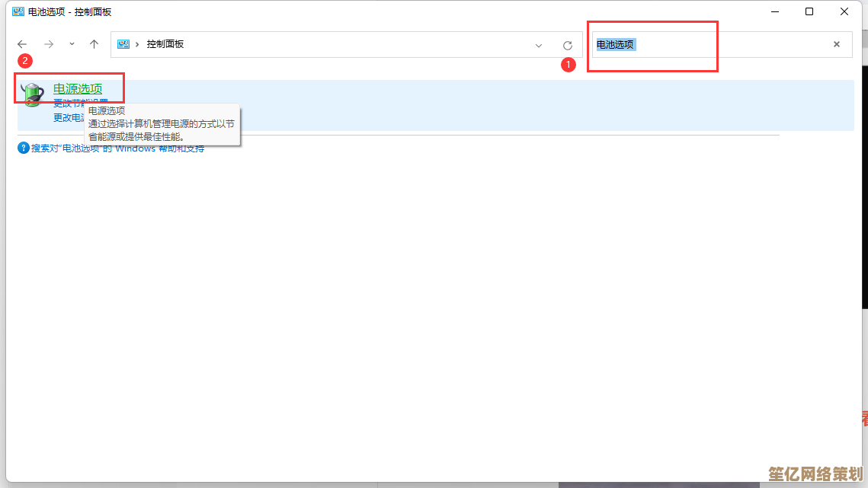The width and height of the screenshot is (868, 488).
Task: Minimize the Control Panel window
Action: [x=774, y=11]
